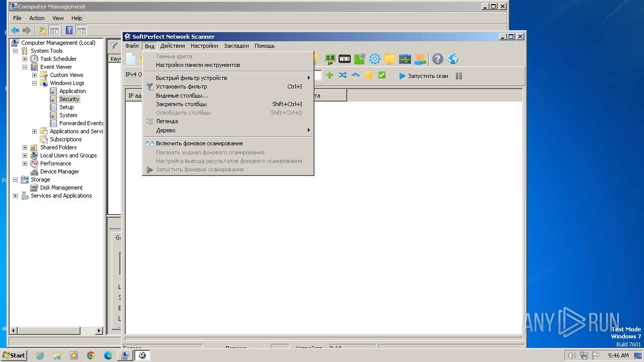Collapse the Event Viewer tree node
644x362 pixels.
click(x=25, y=67)
